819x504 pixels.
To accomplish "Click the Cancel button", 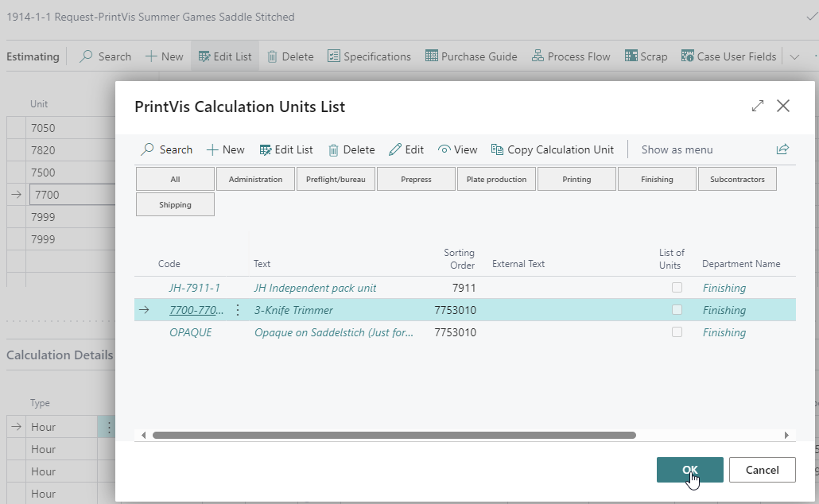I will point(762,470).
